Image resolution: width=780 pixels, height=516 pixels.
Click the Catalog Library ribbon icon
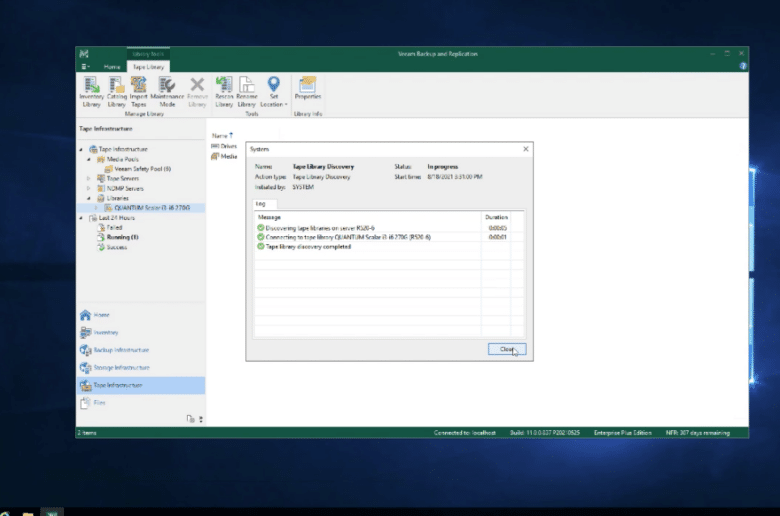116,92
